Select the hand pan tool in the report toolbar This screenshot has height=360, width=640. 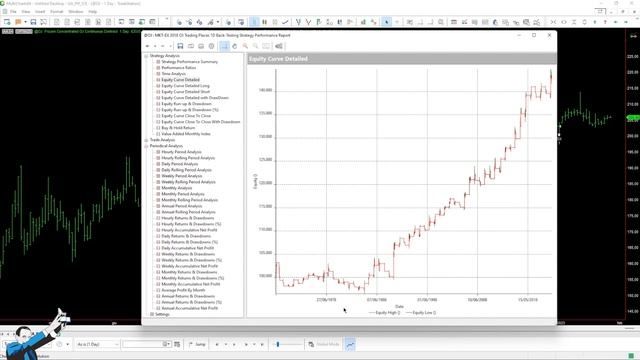(x=234, y=46)
